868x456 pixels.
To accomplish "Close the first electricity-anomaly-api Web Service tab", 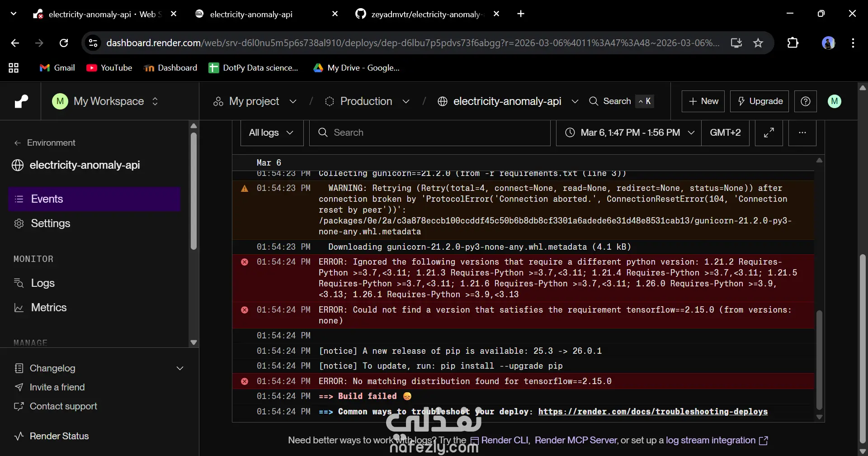I will [174, 14].
